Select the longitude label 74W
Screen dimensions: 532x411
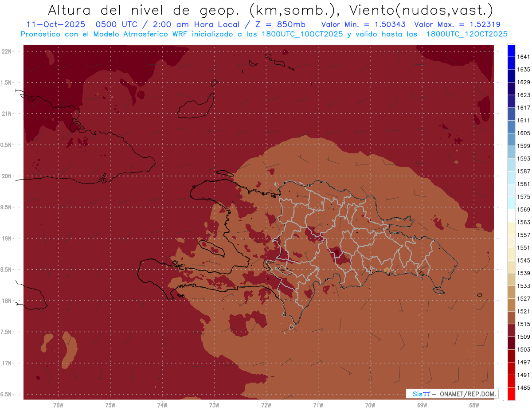(162, 405)
